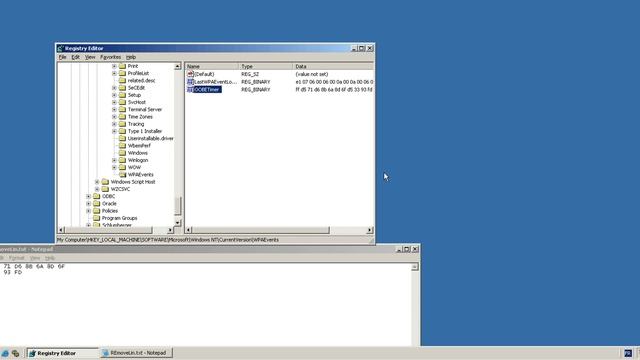This screenshot has width=640, height=360.
Task: Click REG_SZ type of the Default value
Action: pos(250,74)
